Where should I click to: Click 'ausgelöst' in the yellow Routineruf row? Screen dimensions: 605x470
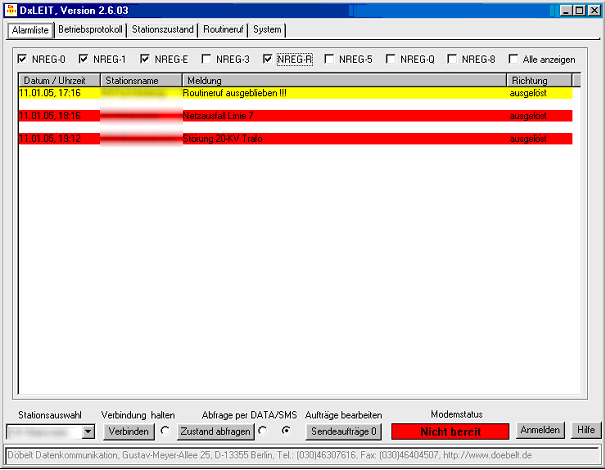(528, 93)
